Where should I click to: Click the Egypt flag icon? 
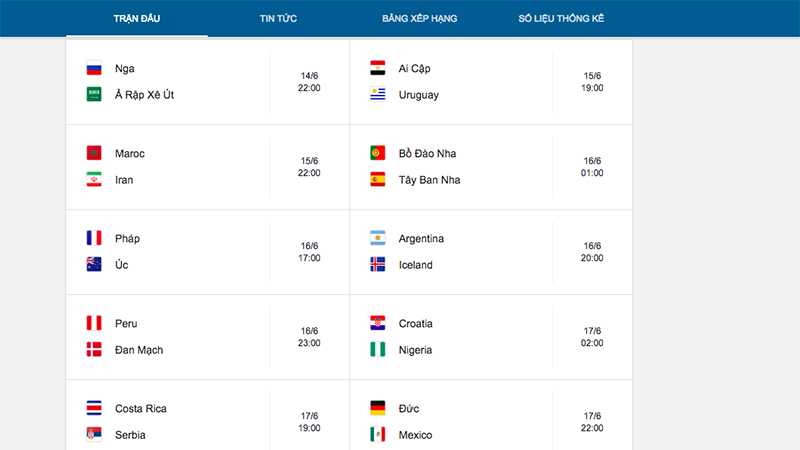(x=378, y=69)
